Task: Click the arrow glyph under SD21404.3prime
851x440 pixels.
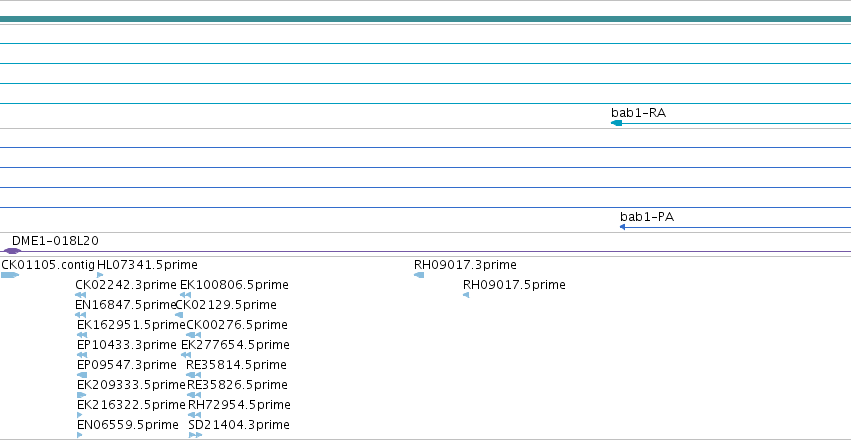Action: 195,435
